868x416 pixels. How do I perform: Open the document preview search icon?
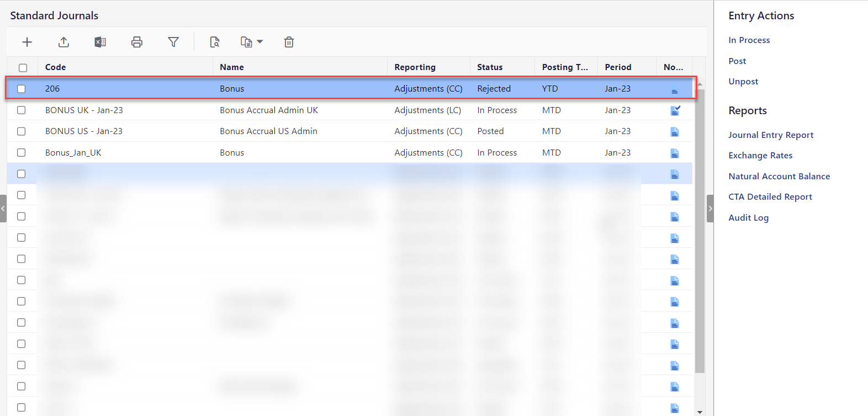point(215,42)
